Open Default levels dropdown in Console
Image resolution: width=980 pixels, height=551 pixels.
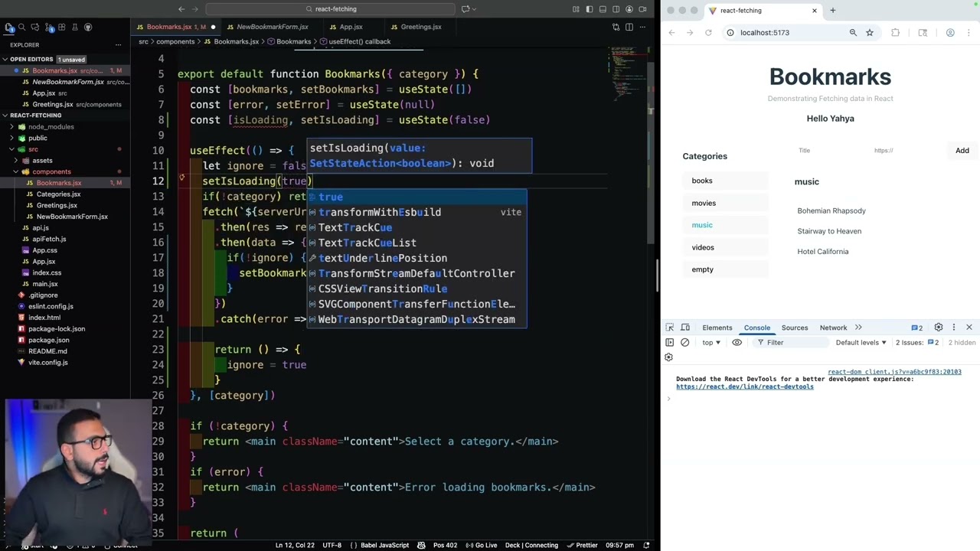(x=861, y=343)
